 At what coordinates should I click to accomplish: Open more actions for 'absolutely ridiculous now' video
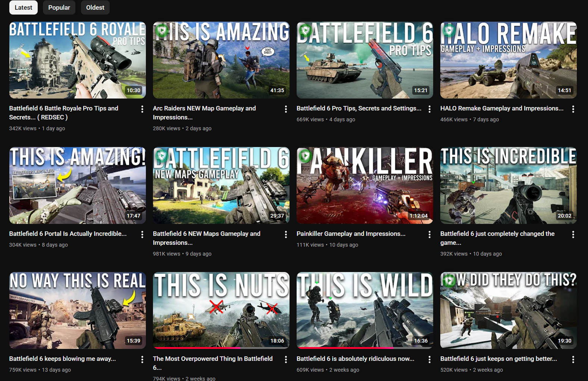coord(429,359)
